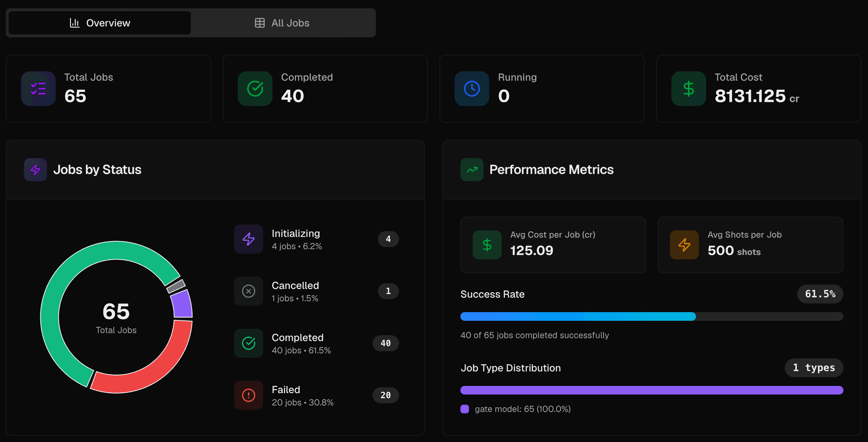
Task: Click the Completed status check icon in legend
Action: 249,343
